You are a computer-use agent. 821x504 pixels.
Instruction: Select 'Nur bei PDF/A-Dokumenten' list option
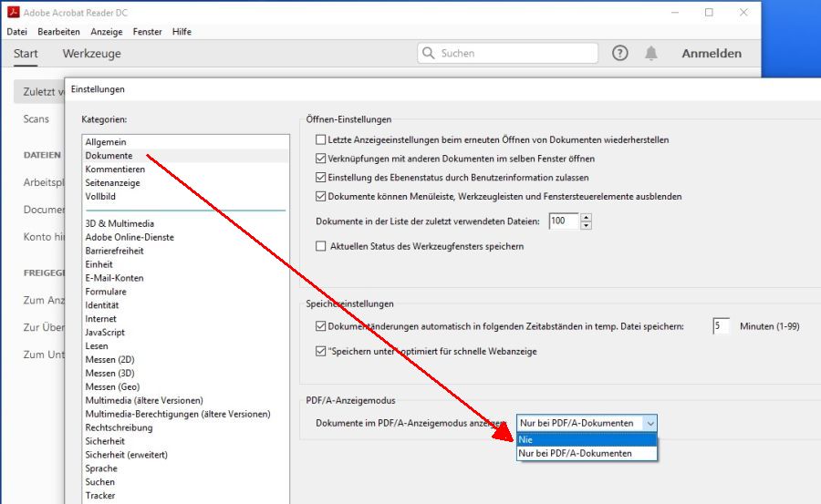(x=587, y=453)
